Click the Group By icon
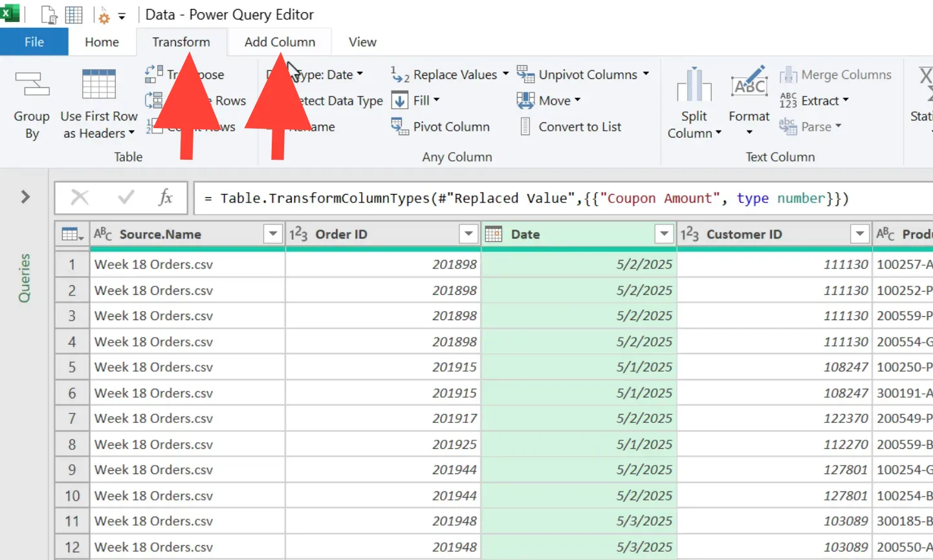 (32, 85)
